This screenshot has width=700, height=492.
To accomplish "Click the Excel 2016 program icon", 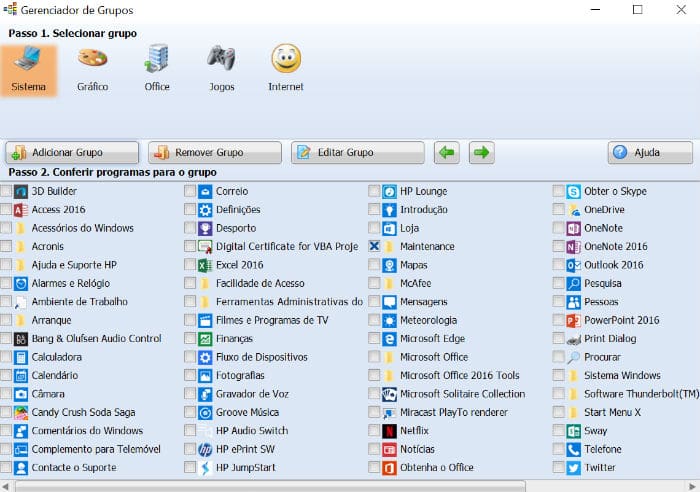I will point(205,265).
